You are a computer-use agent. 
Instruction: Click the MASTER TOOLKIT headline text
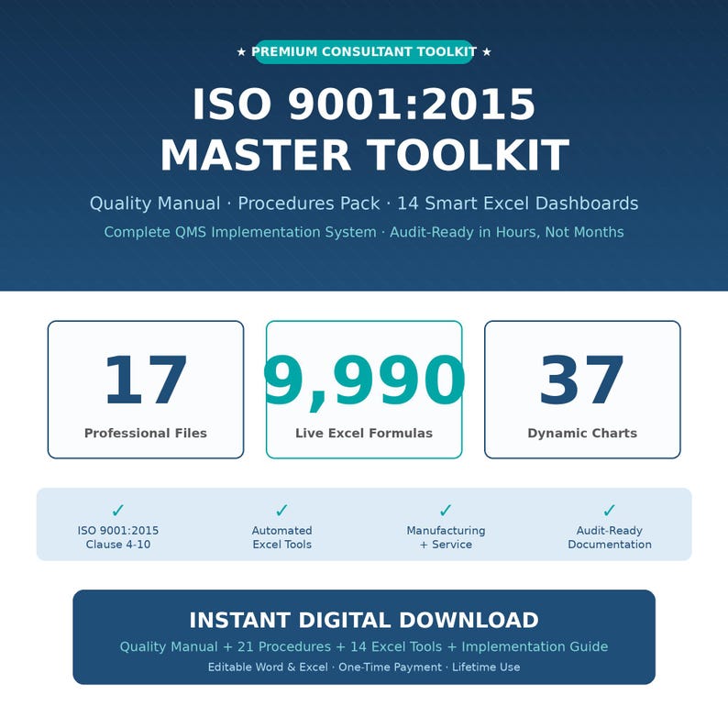pyautogui.click(x=365, y=155)
